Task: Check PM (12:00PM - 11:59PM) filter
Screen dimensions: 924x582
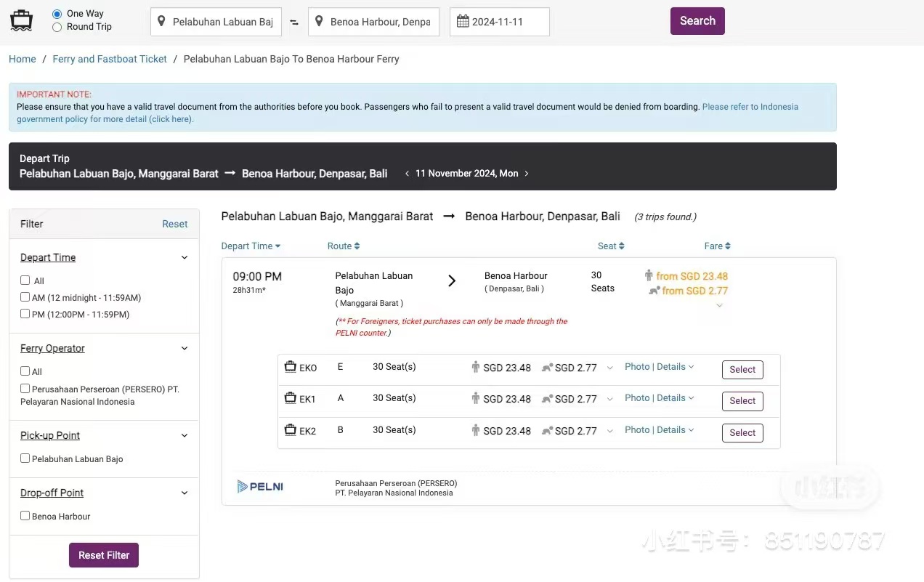Action: click(25, 314)
